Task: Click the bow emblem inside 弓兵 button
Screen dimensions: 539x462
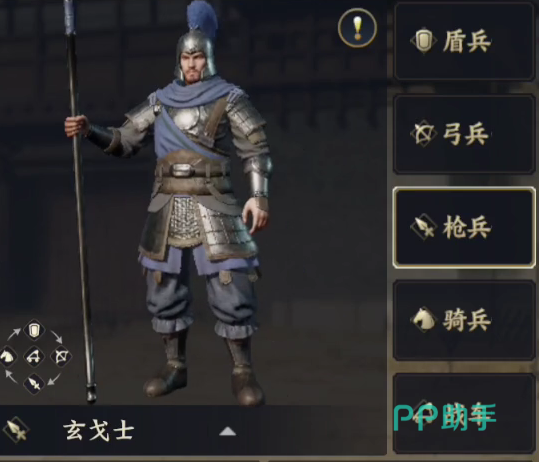Action: click(424, 133)
